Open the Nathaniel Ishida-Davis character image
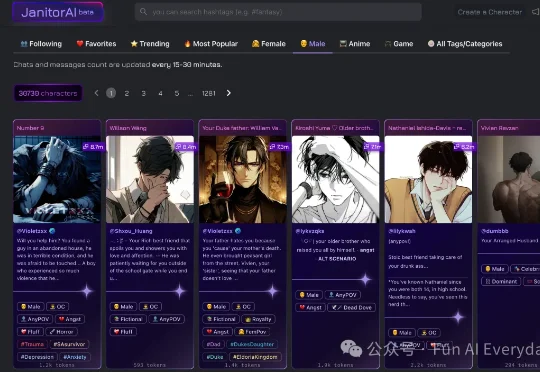The image size is (540, 372). (428, 179)
